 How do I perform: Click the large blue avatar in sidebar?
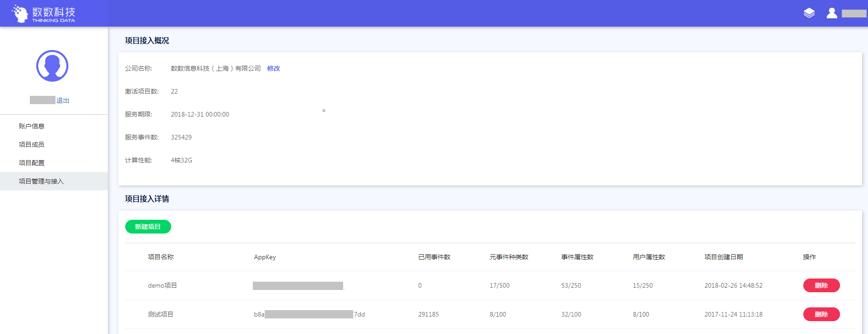pyautogui.click(x=52, y=66)
